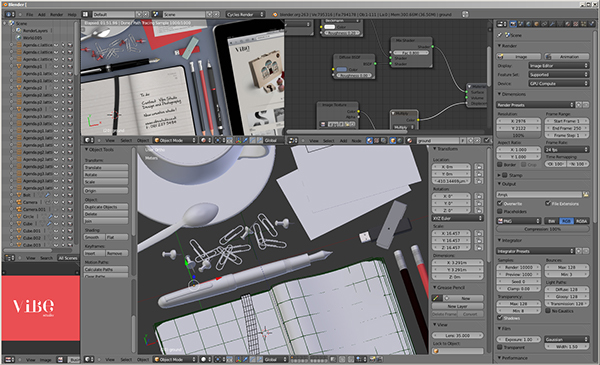Click the Camera object icon in the outliner

point(18,202)
